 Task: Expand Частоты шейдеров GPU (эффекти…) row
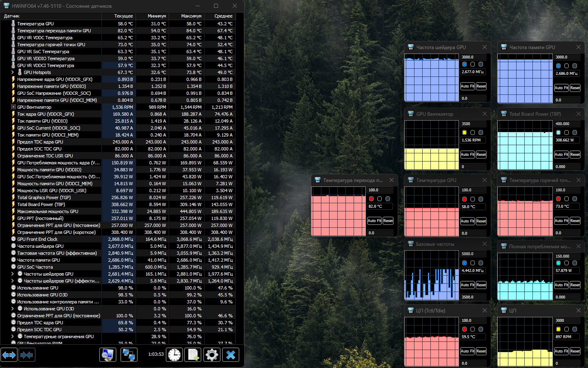click(13, 281)
